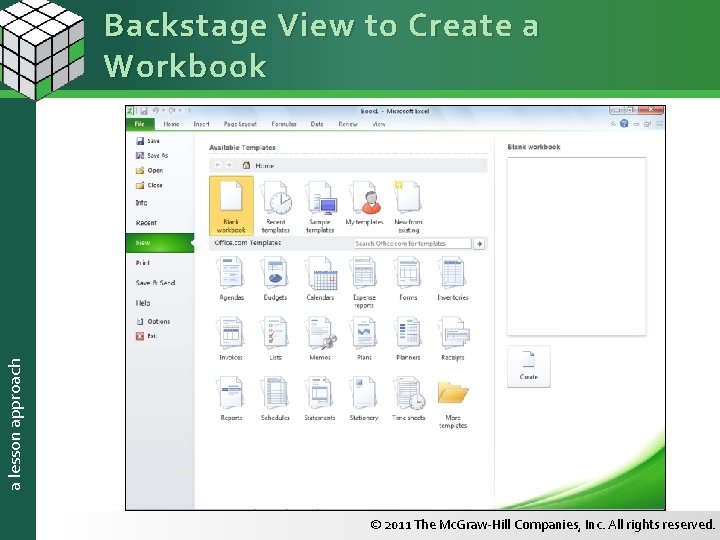Open the Receipts template category
This screenshot has height=540, width=720.
[453, 338]
